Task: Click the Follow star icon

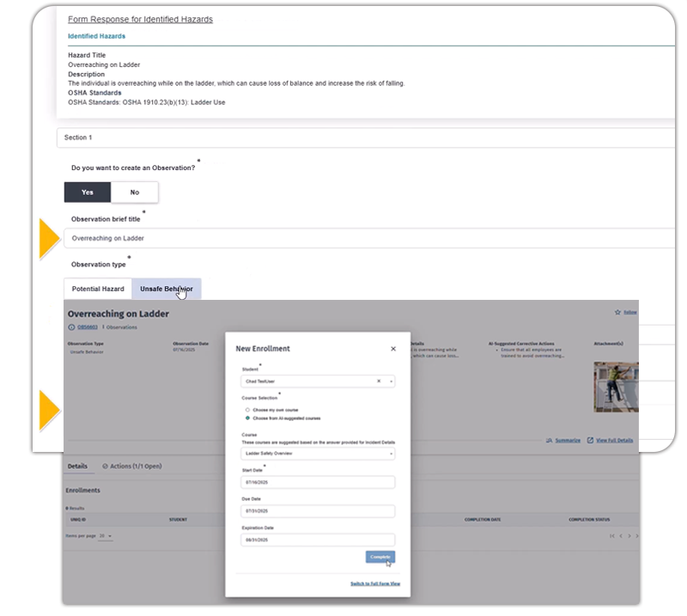Action: 617,312
